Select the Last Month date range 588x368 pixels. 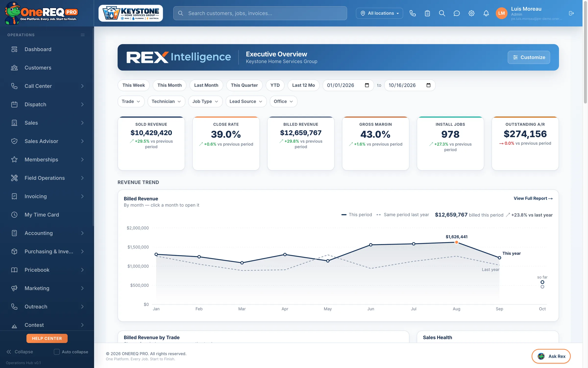point(206,85)
